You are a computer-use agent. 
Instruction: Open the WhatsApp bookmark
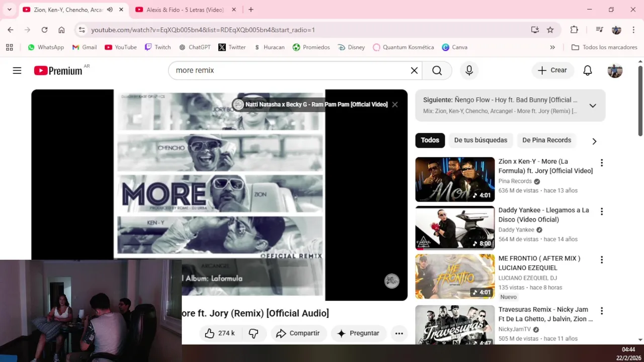46,47
